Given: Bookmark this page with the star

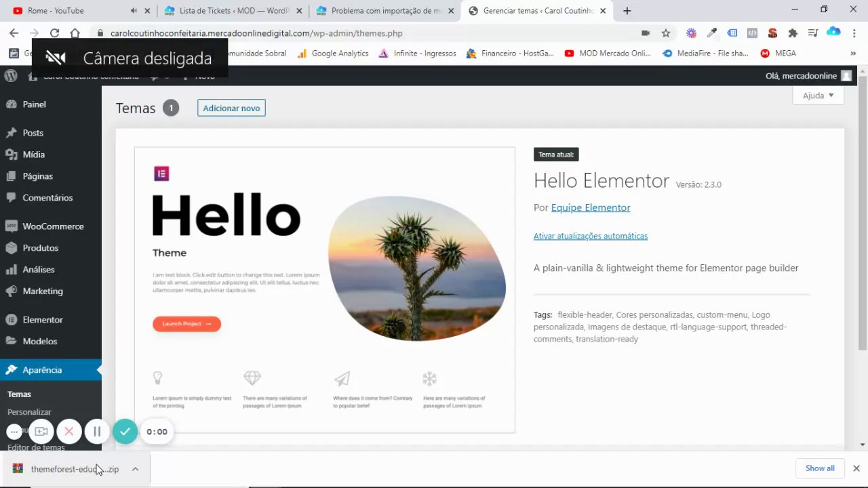Looking at the screenshot, I should click(x=666, y=33).
